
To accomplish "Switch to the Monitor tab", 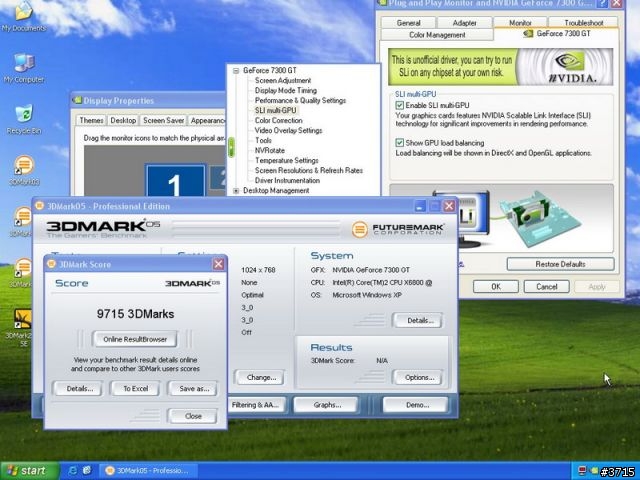I will click(x=520, y=23).
